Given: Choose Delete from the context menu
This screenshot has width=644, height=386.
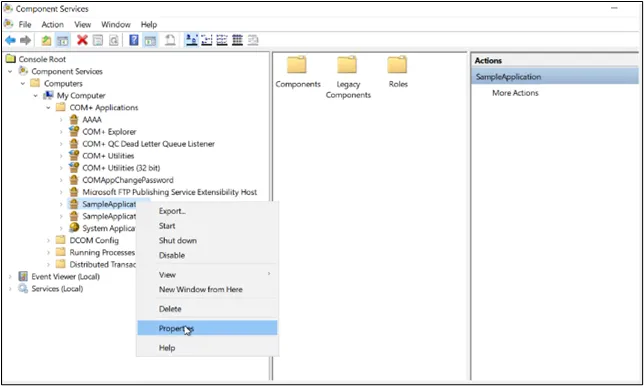Looking at the screenshot, I should [207, 309].
